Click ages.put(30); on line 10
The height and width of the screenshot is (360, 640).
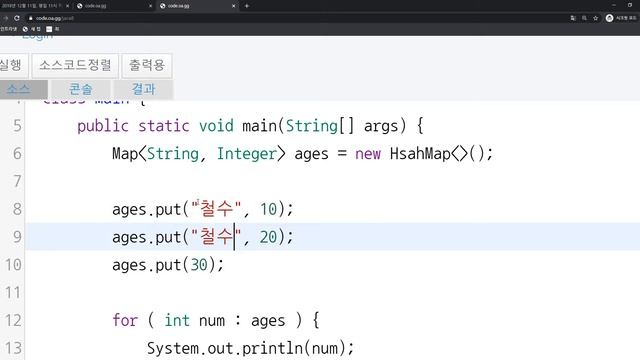tap(168, 265)
